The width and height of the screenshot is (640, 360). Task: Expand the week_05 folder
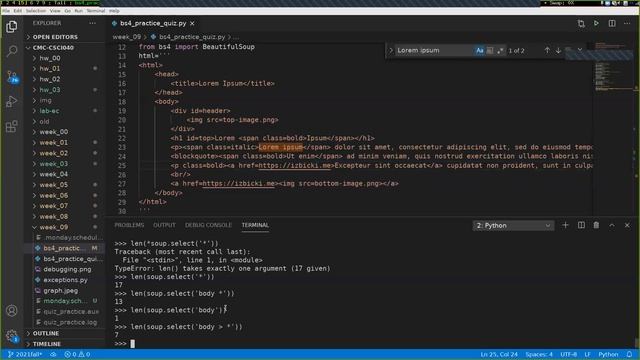[53, 184]
